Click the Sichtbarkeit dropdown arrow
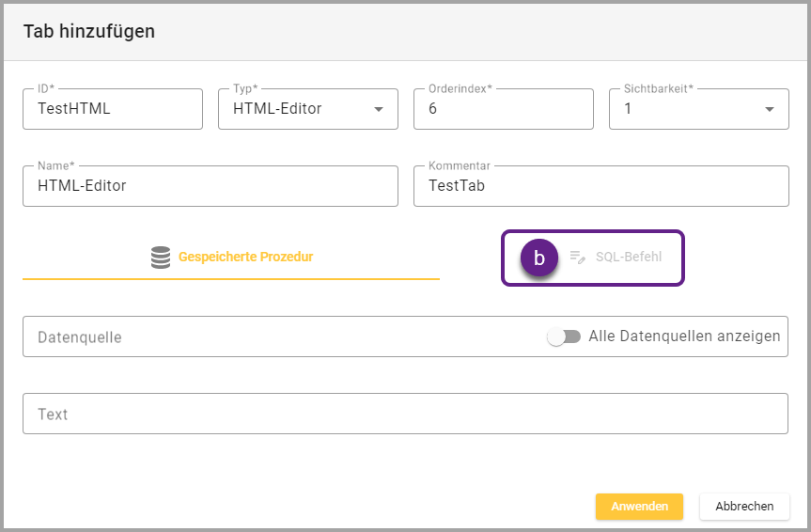 [x=770, y=109]
